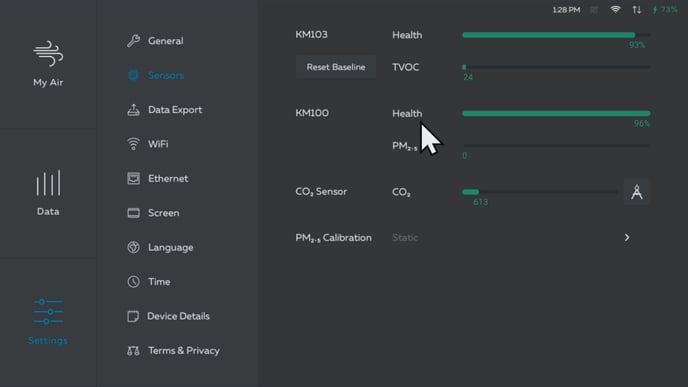Click the TVOC label
The image size is (688, 387).
(405, 67)
